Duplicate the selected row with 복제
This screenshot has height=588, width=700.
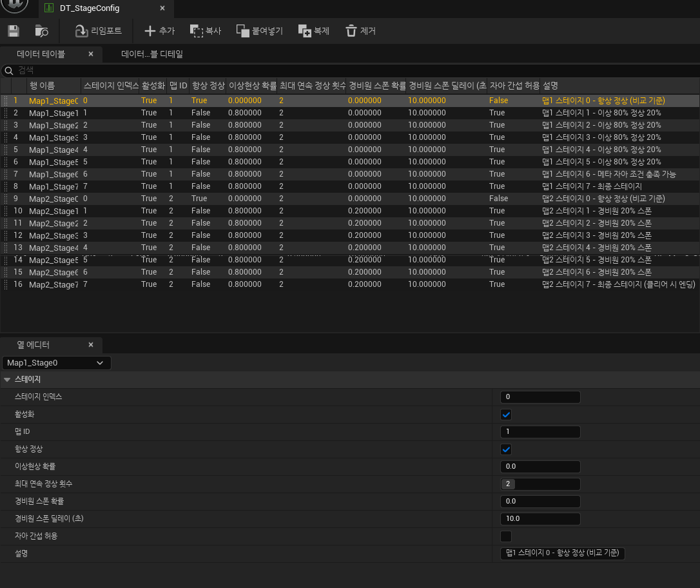tap(313, 31)
